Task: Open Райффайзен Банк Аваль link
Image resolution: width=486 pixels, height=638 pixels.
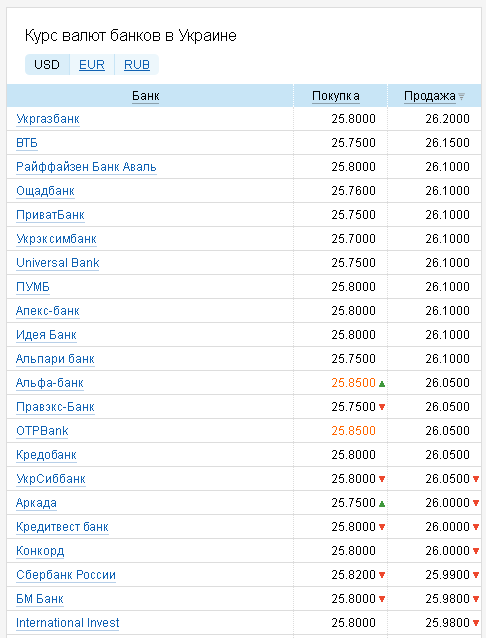Action: [86, 167]
